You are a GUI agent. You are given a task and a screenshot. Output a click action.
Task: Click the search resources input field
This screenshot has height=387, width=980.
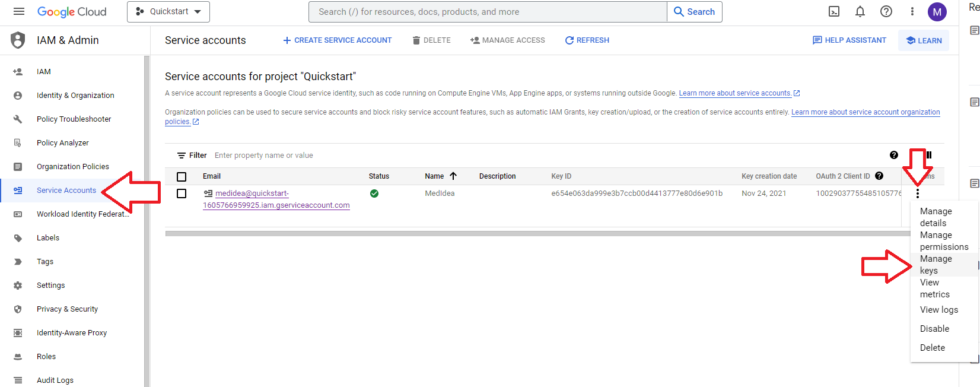[488, 12]
